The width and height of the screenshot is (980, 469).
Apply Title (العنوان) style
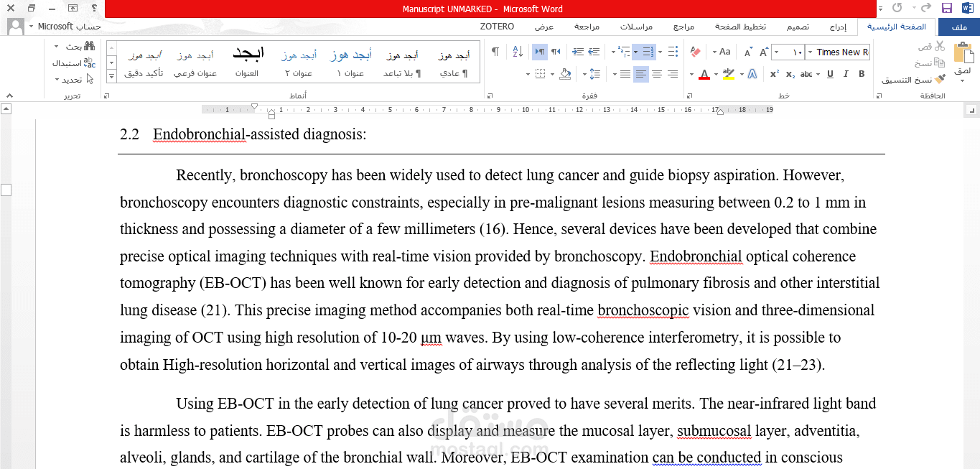[247, 63]
